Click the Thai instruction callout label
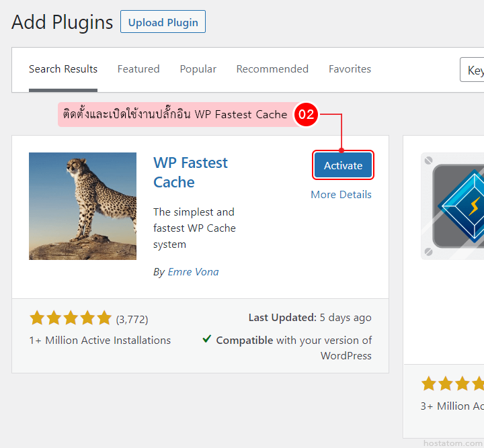 [x=175, y=114]
